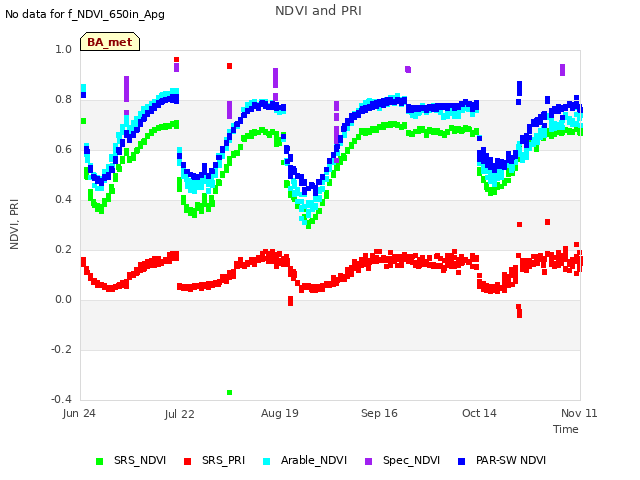Click the Oct 14 x-axis label

tap(479, 413)
